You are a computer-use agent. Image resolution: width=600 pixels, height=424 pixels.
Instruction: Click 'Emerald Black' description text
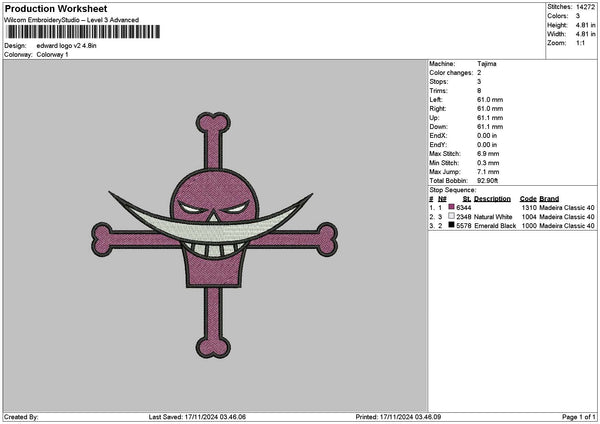(x=495, y=226)
